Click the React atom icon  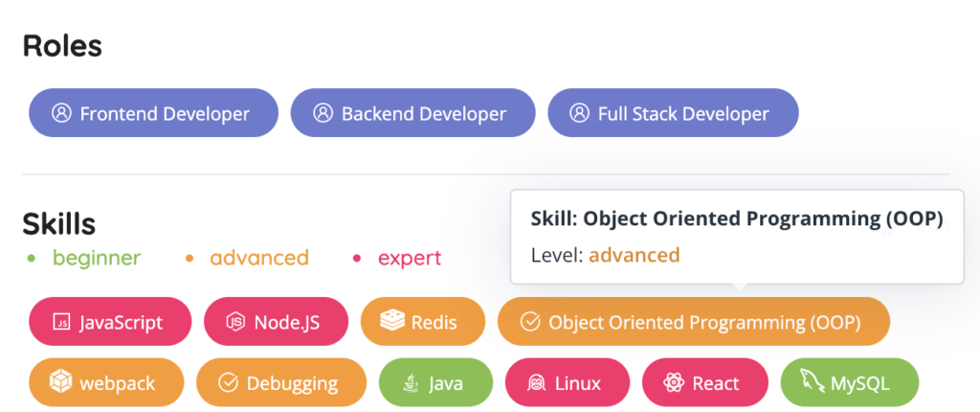click(x=674, y=383)
